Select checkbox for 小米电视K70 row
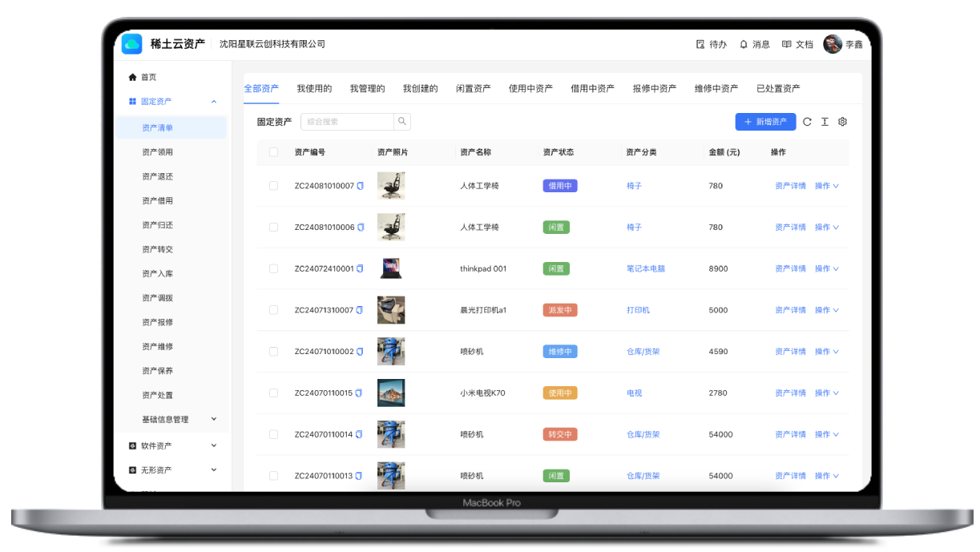The image size is (980, 552). pyautogui.click(x=273, y=393)
